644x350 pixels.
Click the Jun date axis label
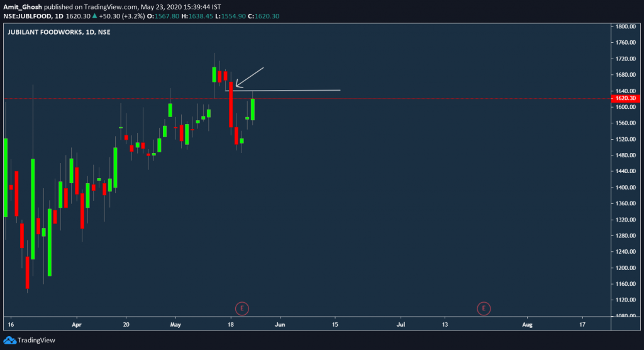click(280, 324)
